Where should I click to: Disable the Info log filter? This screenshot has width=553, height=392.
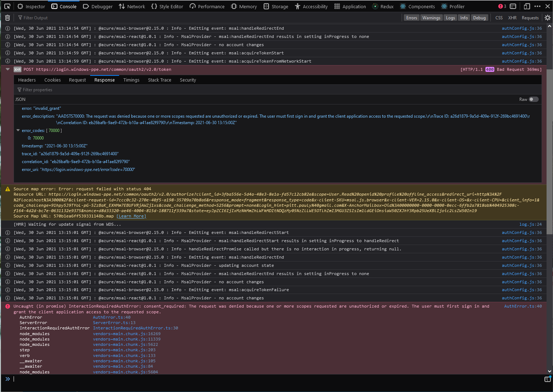coord(464,18)
